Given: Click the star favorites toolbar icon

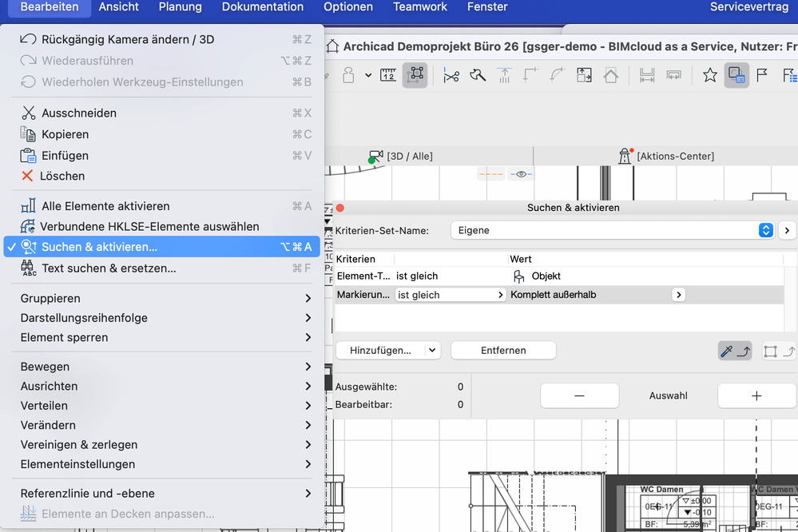Looking at the screenshot, I should (710, 75).
